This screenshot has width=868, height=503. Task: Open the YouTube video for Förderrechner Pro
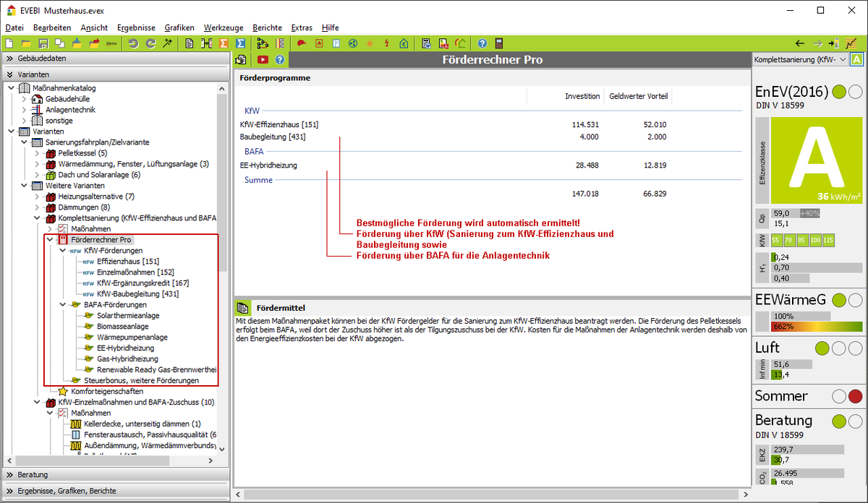pos(263,60)
